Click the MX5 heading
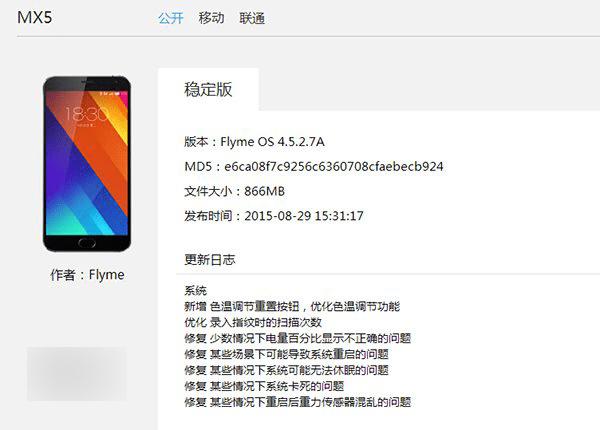 click(34, 17)
